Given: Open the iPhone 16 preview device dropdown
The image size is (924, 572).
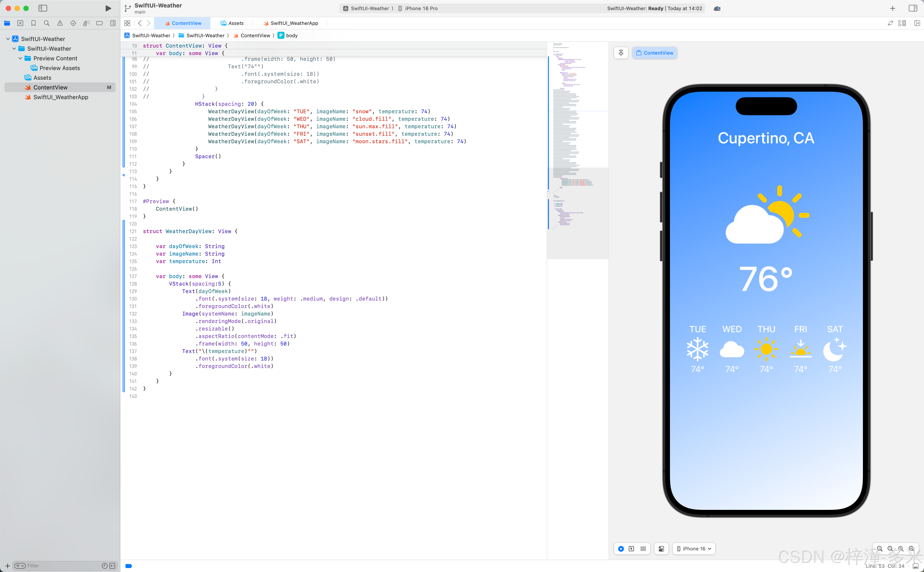Looking at the screenshot, I should tap(694, 549).
